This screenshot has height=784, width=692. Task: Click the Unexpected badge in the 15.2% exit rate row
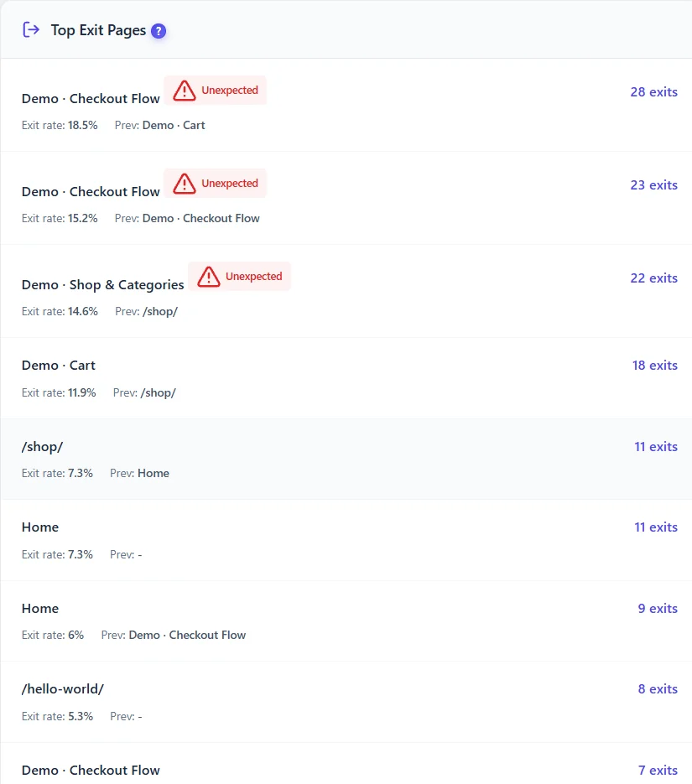click(x=216, y=184)
